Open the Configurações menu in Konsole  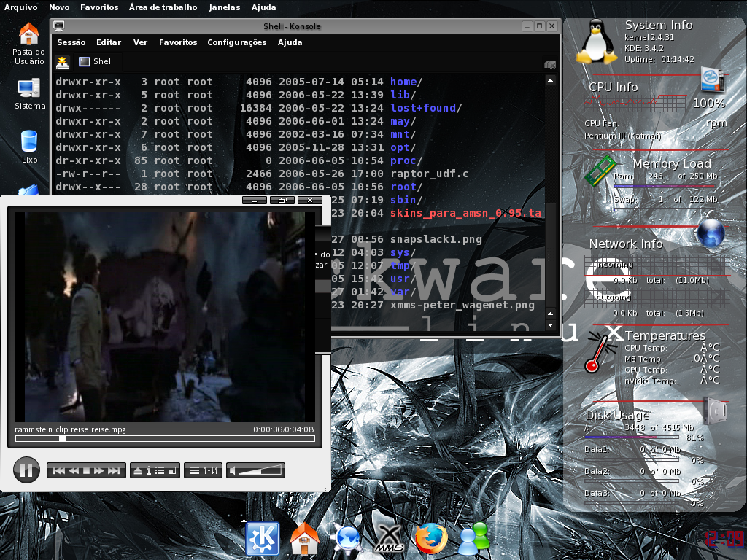pos(237,42)
